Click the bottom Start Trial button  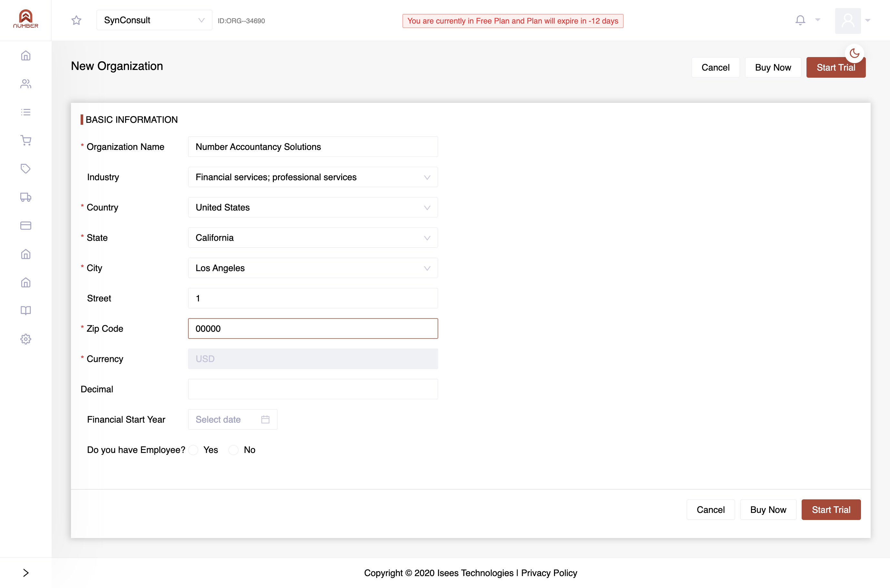click(831, 510)
